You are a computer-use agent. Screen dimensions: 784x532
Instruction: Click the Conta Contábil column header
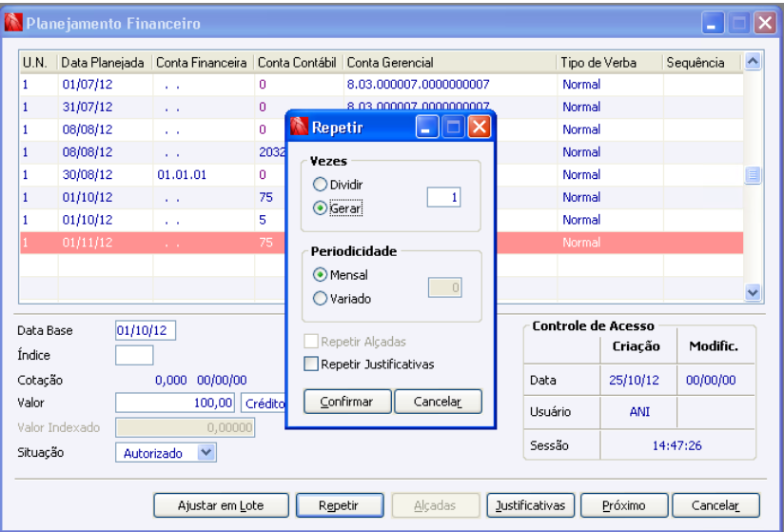[297, 63]
